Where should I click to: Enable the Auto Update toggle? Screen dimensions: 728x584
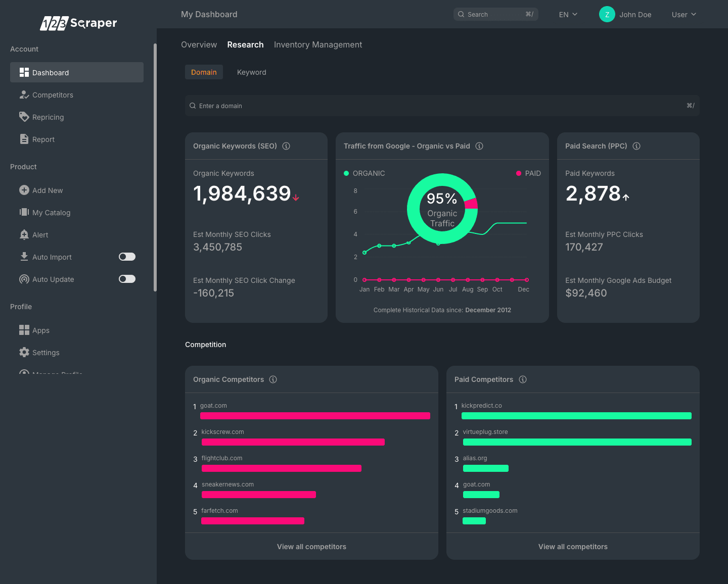pyautogui.click(x=127, y=279)
